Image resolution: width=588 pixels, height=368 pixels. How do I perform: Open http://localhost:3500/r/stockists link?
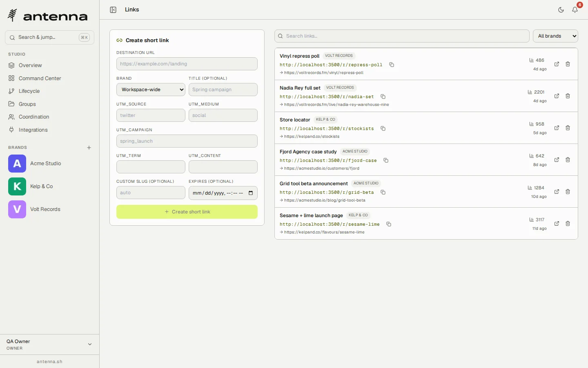pyautogui.click(x=327, y=129)
